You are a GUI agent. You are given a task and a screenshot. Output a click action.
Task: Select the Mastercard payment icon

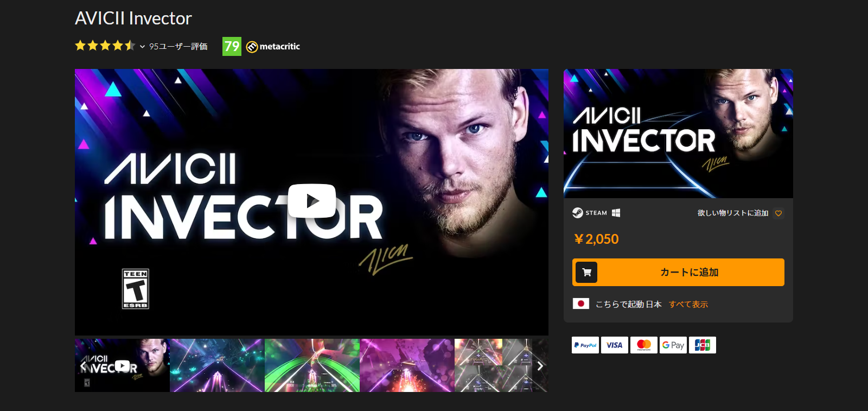click(644, 345)
